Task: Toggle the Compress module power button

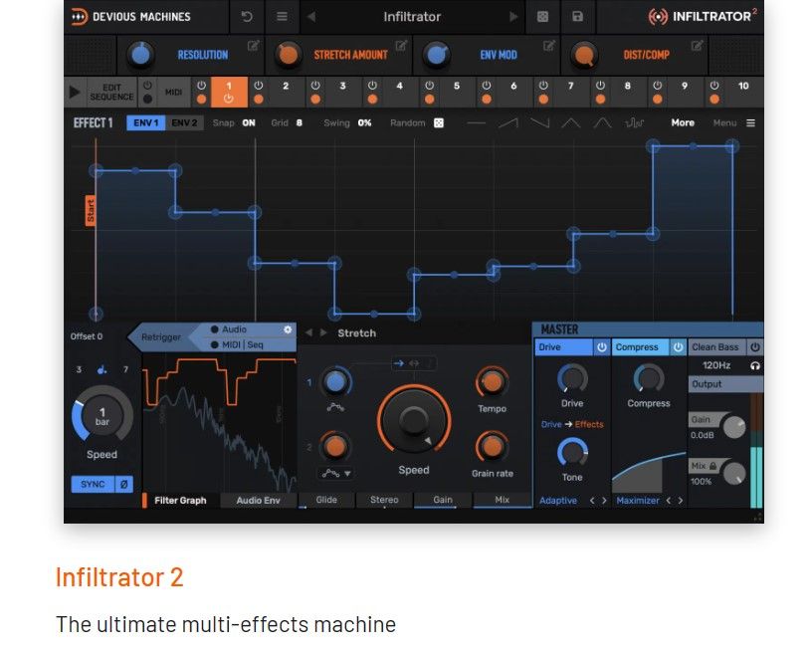Action: (678, 347)
